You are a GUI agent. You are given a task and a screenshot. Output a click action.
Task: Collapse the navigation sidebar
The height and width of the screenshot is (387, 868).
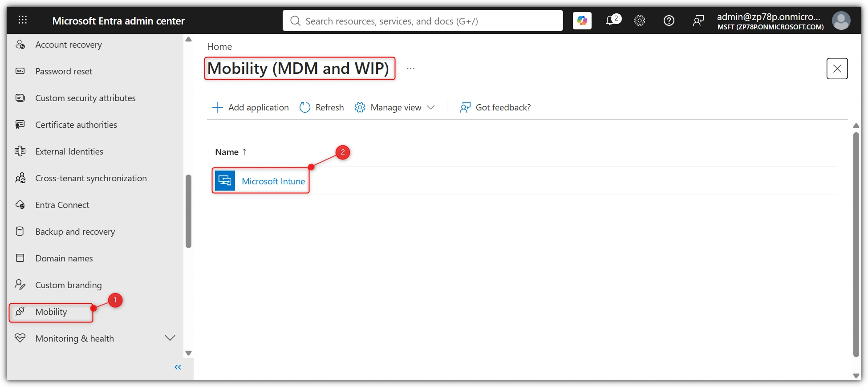(178, 367)
